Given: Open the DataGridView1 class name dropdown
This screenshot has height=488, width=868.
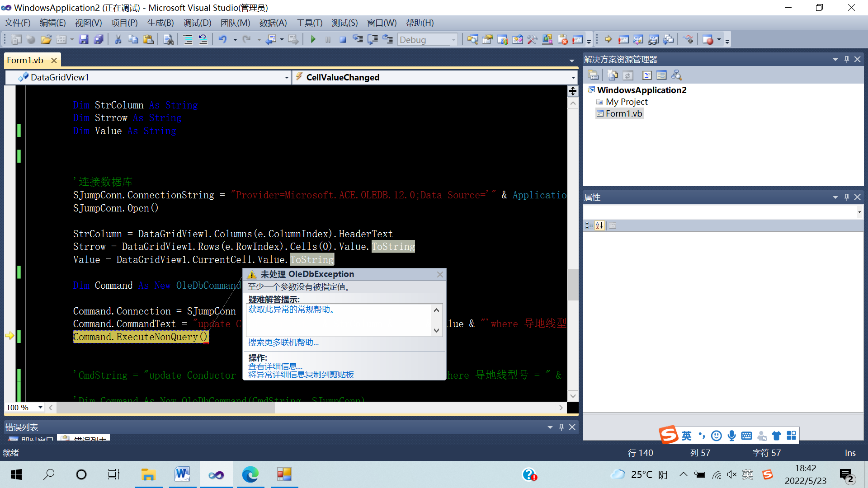Looking at the screenshot, I should (286, 78).
